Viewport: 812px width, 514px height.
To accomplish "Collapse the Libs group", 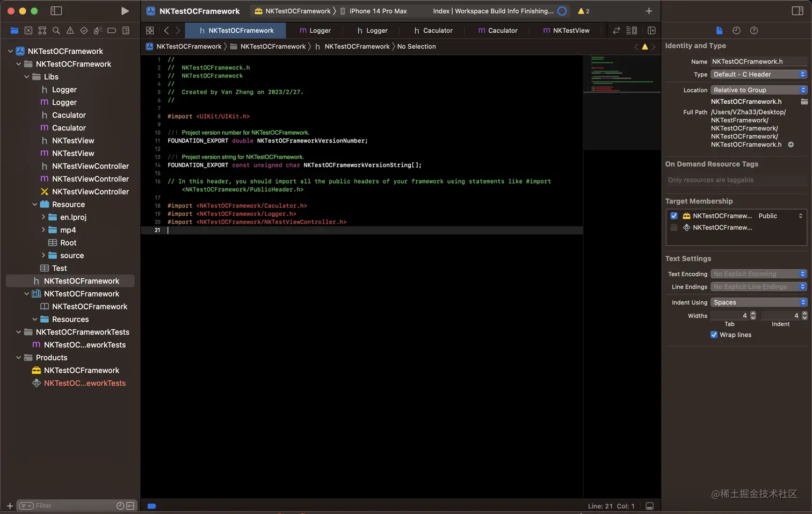I will 27,77.
